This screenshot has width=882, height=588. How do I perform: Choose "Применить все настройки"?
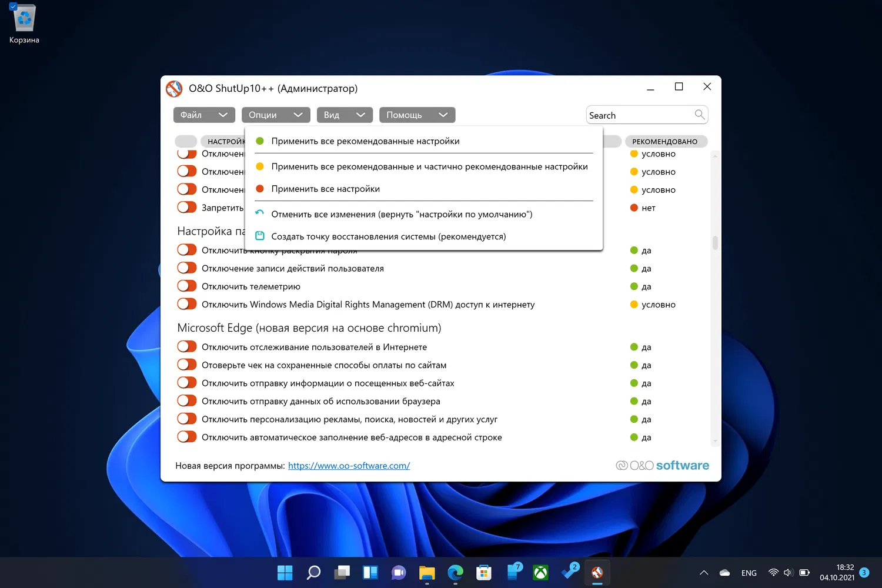pos(423,189)
